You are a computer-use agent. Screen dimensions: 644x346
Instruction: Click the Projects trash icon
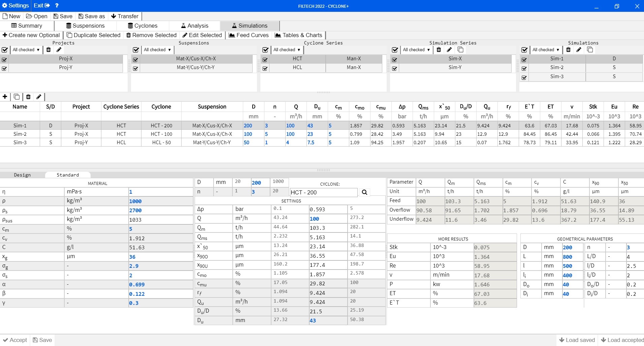click(x=49, y=50)
